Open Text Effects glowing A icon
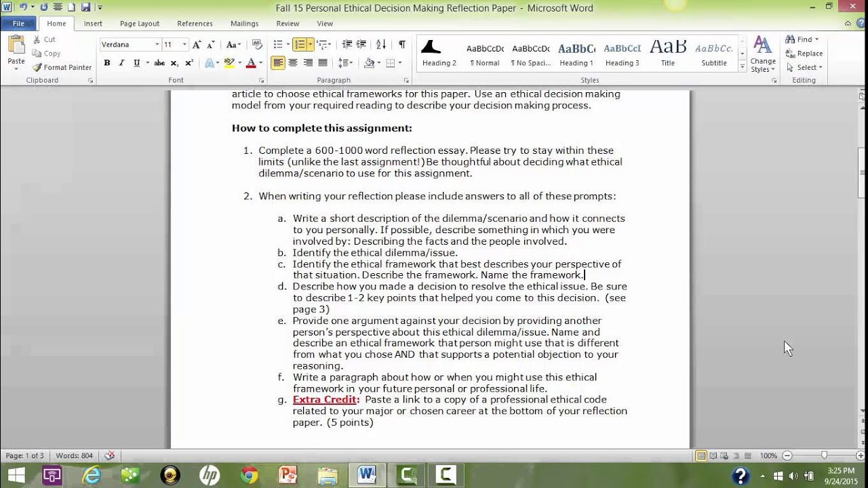Viewport: 868px width, 488px height. 210,63
